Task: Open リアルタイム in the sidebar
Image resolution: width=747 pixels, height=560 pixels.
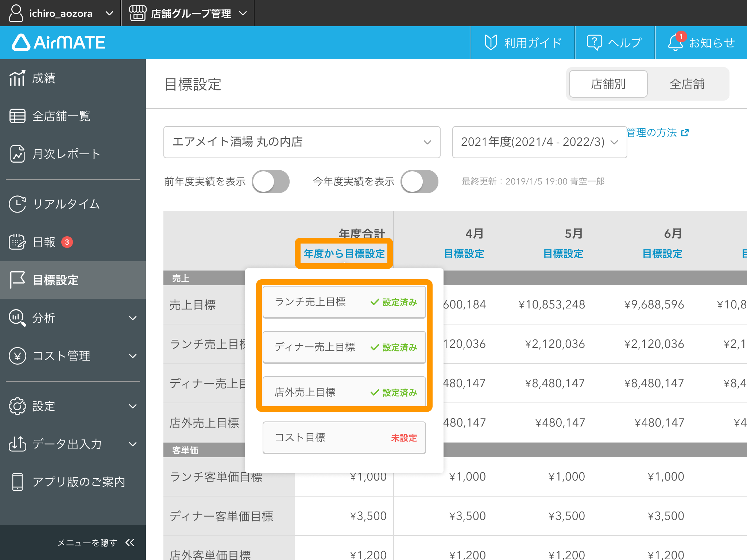Action: coord(73,204)
